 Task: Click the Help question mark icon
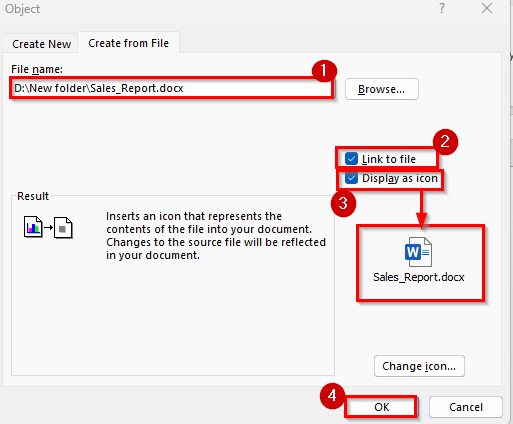pyautogui.click(x=442, y=8)
